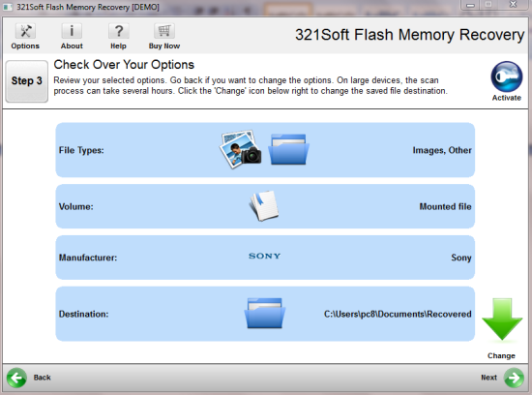
Task: Click the Sony manufacturer logo
Action: tap(265, 257)
